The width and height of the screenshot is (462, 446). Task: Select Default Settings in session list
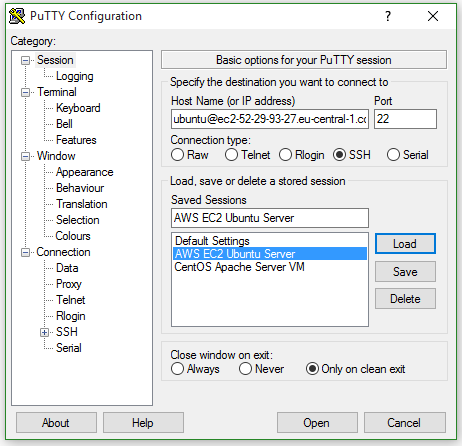coord(212,241)
